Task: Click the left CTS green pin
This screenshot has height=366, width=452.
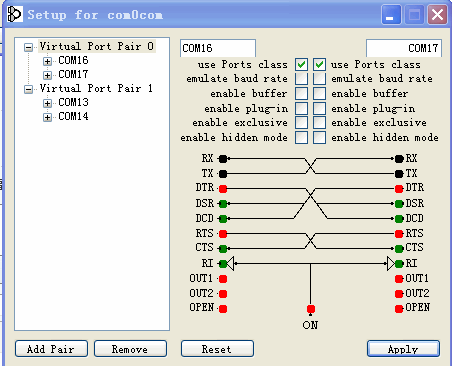Action: [223, 248]
